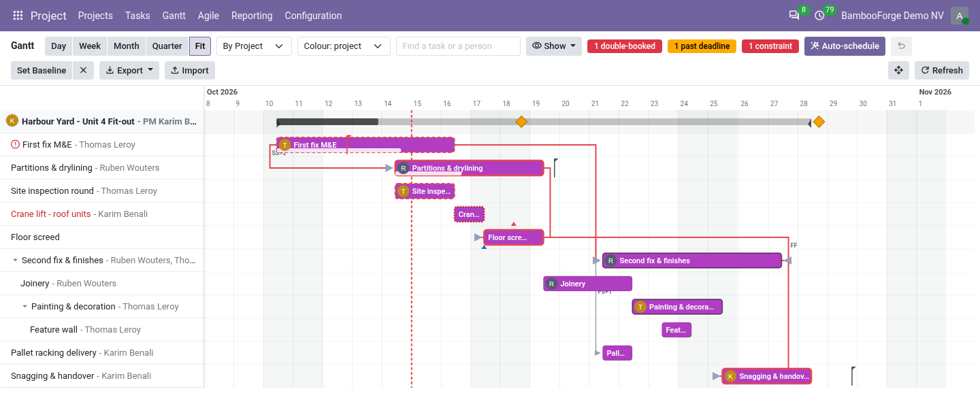
Task: Select the Feature wall row
Action: pyautogui.click(x=102, y=330)
